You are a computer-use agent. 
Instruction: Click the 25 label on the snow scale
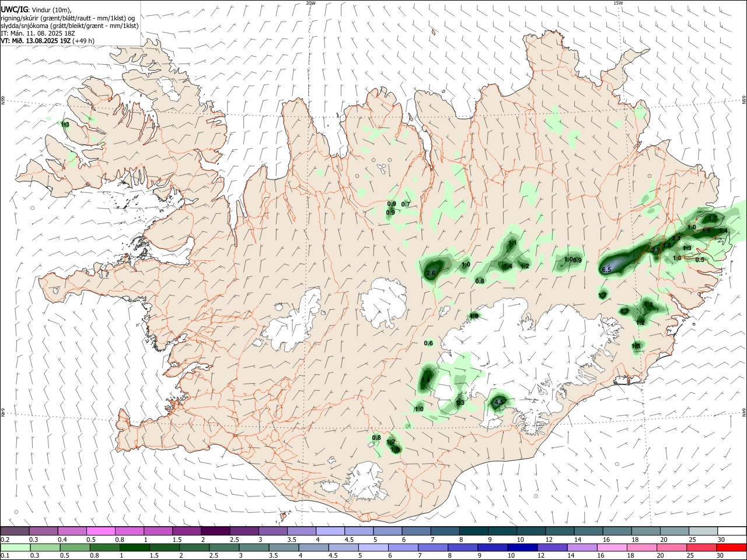pyautogui.click(x=692, y=540)
